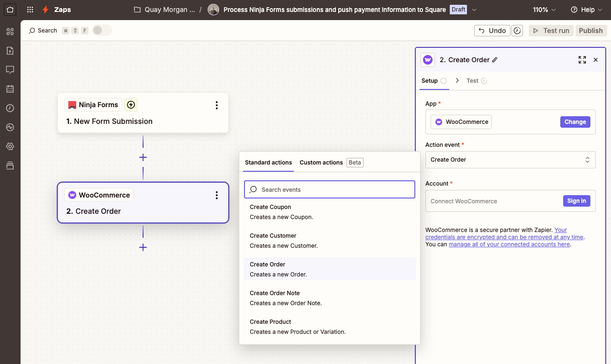Go to the Zapier home icon

[10, 10]
